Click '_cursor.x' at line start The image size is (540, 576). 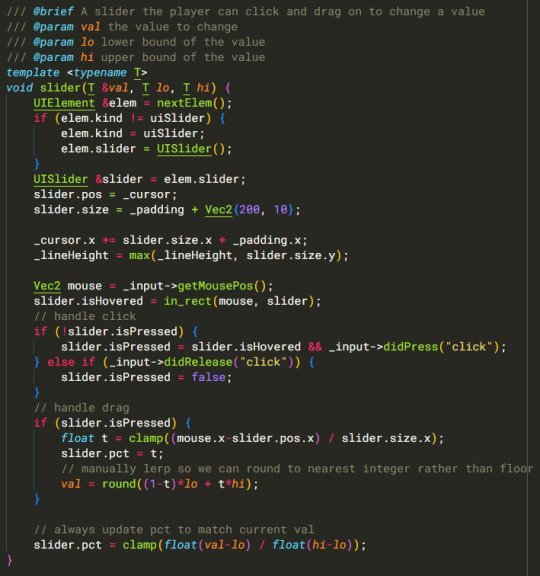pyautogui.click(x=64, y=240)
